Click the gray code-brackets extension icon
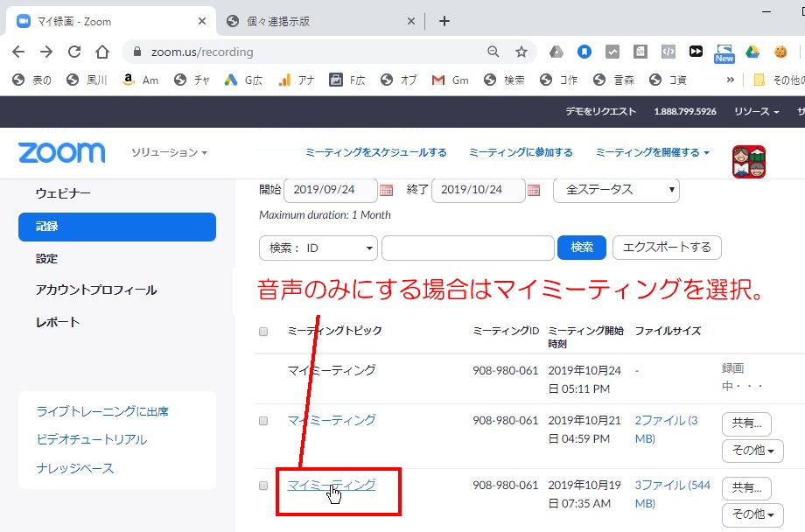 coord(668,52)
